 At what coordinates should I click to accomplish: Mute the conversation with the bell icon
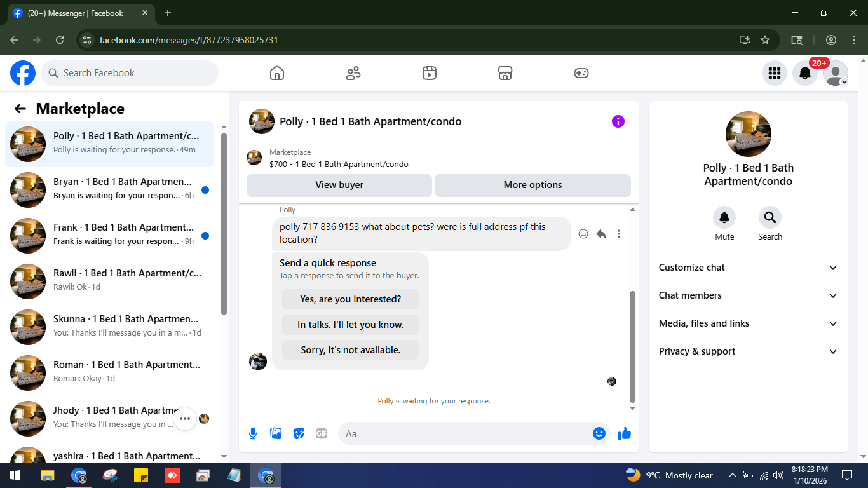[x=724, y=218]
